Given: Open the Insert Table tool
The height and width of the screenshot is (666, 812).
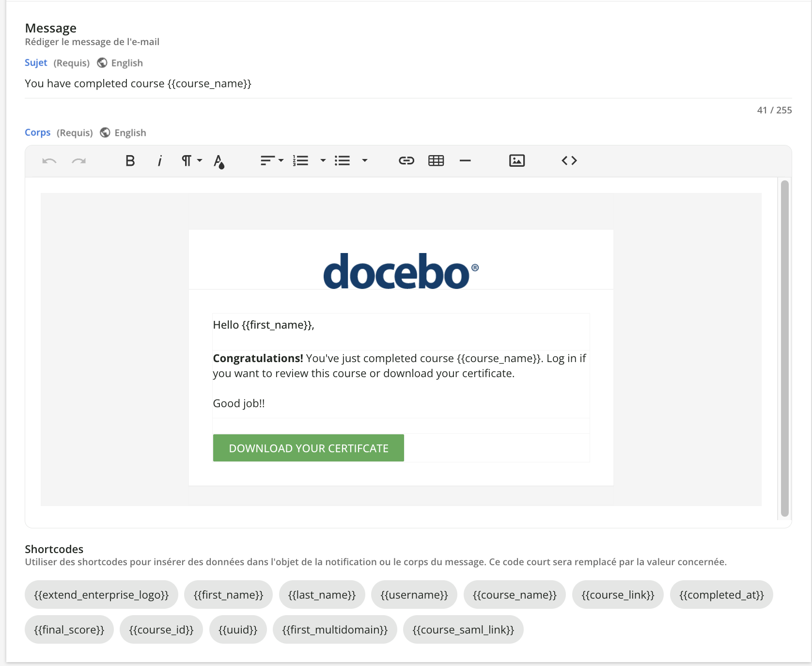Looking at the screenshot, I should 436,160.
